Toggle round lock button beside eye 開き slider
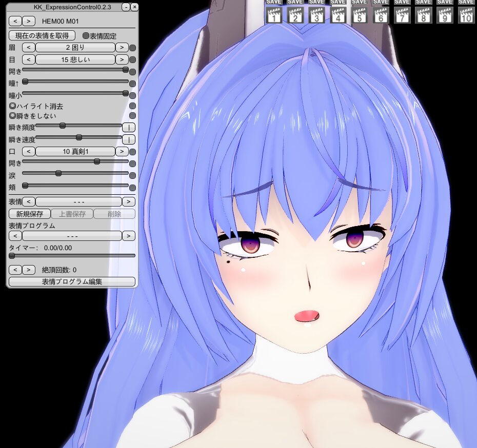477x448 pixels. click(133, 72)
